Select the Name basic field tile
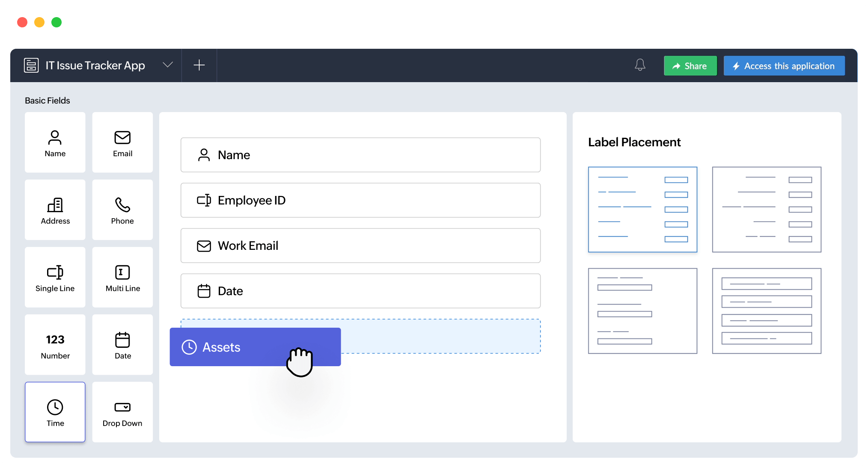The width and height of the screenshot is (868, 468). coord(55,142)
